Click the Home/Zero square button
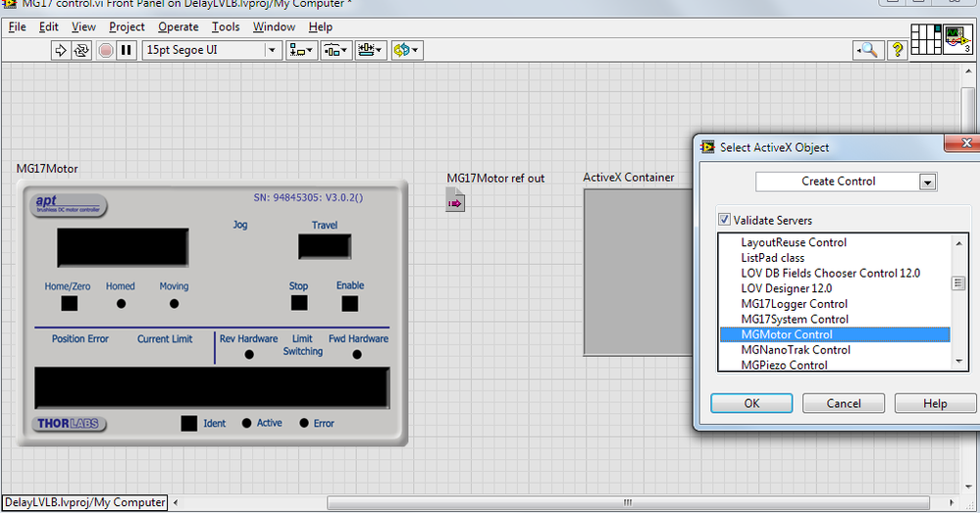The width and height of the screenshot is (980, 513). coord(69,304)
